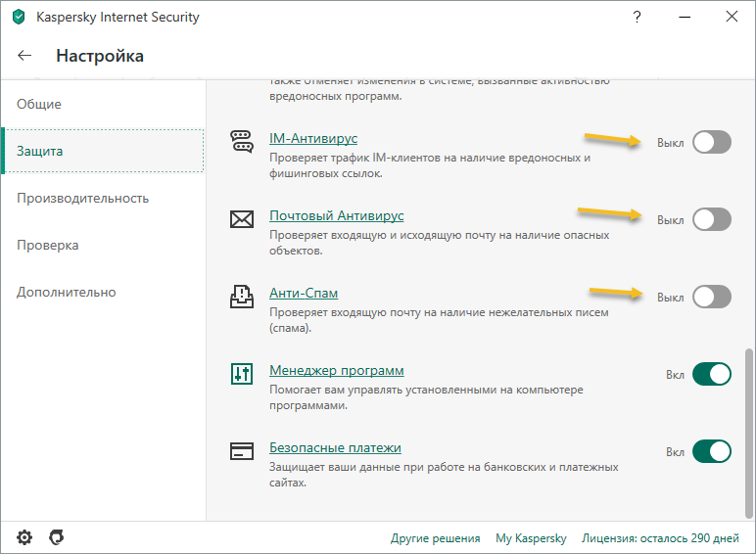Screen dimensions: 756x554
Task: Switch to the Производительность tab
Action: tap(82, 199)
